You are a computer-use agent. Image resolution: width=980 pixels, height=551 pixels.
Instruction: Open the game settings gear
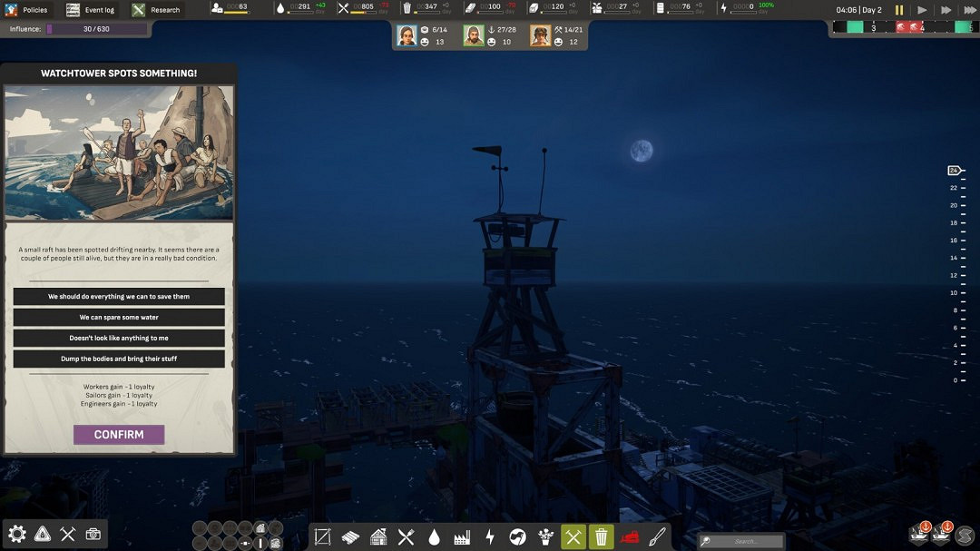pos(18,535)
